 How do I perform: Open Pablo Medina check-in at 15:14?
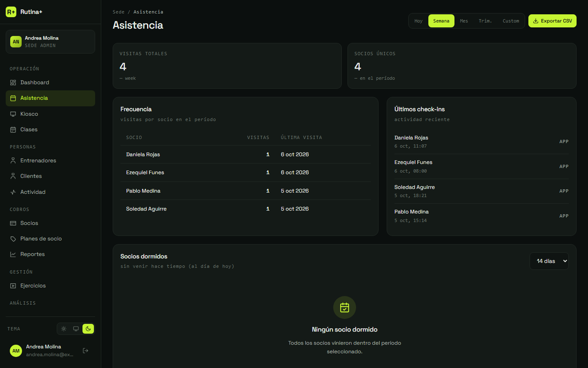(481, 216)
